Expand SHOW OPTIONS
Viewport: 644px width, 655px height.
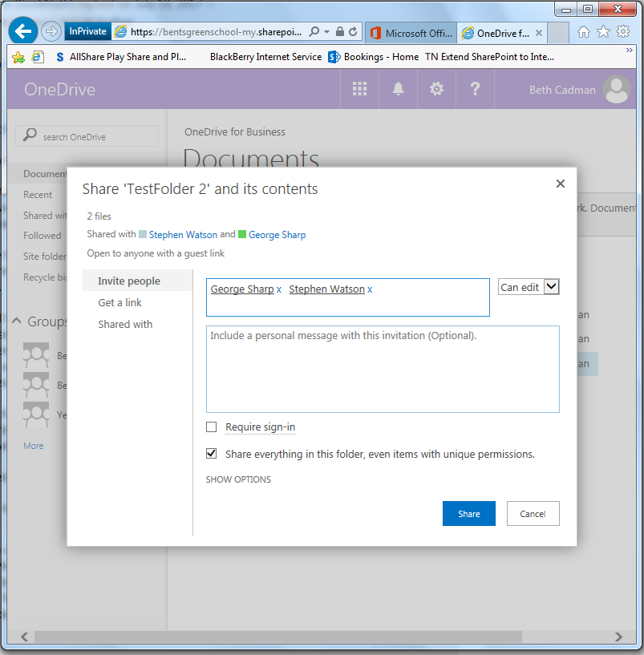coord(238,479)
